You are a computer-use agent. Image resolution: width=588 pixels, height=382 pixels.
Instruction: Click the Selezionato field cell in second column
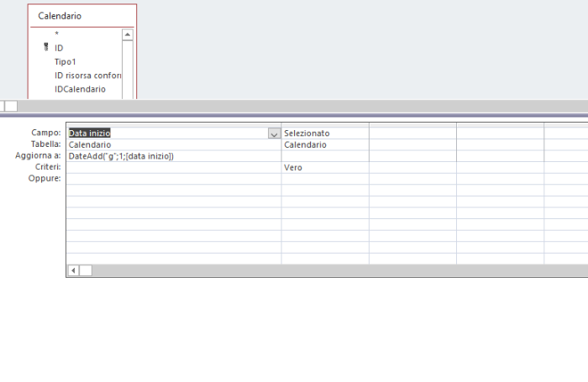[x=324, y=133]
